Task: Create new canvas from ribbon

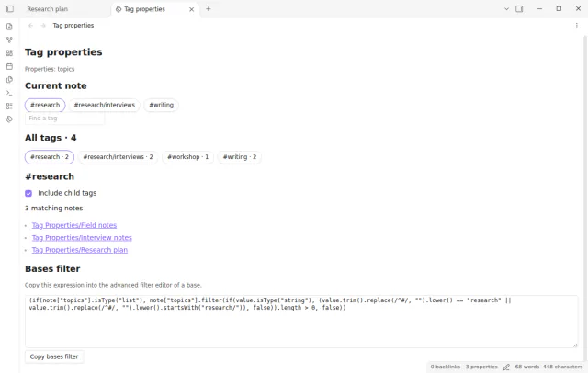Action: coord(9,53)
